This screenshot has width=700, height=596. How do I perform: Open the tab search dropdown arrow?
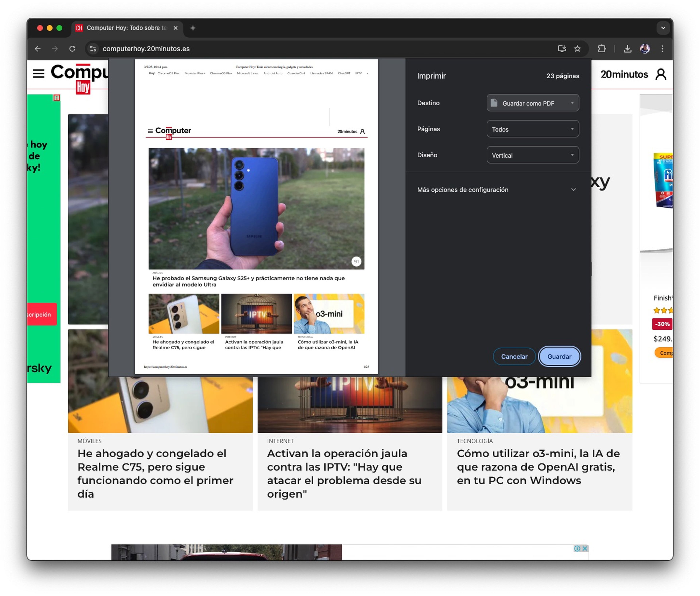[663, 28]
